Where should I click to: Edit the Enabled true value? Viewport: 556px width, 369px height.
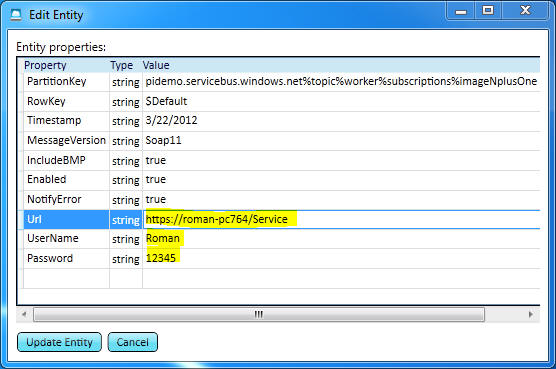341,180
